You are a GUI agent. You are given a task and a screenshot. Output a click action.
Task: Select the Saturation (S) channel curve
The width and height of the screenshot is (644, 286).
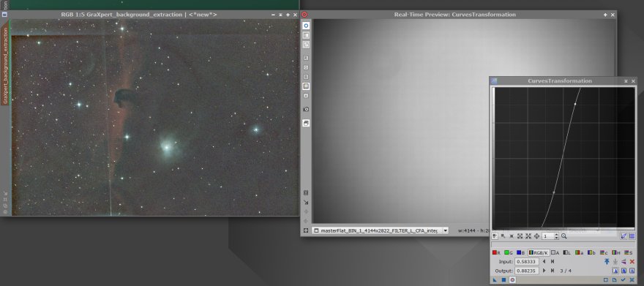click(628, 253)
